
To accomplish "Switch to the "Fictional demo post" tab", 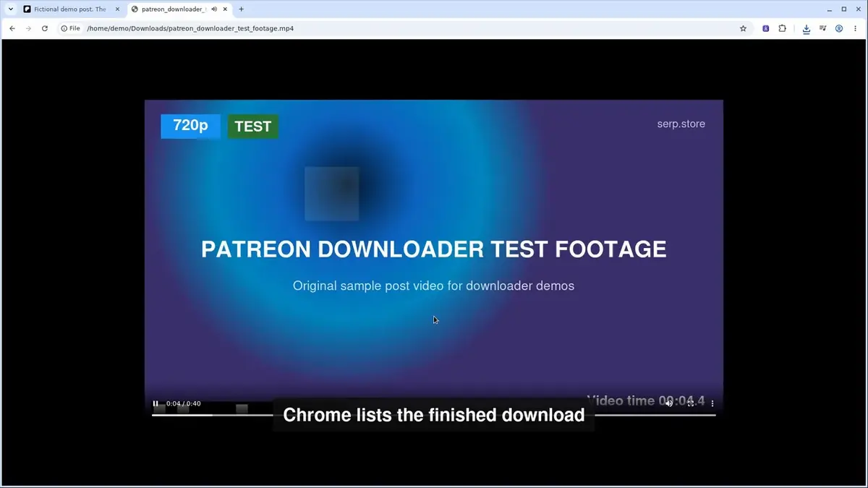I will pos(71,9).
